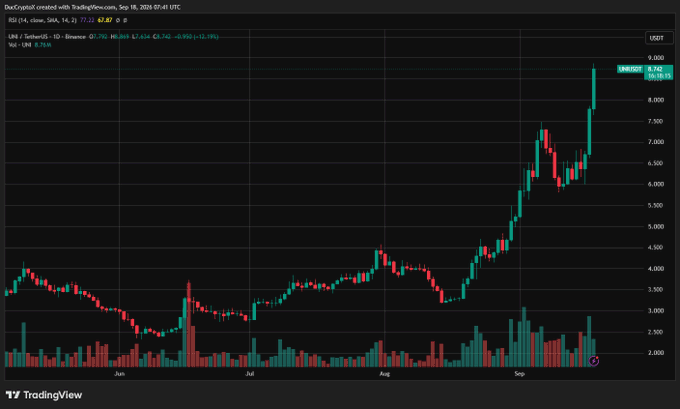Viewport: 680px width, 409px height.
Task: Click the 7.000 price axis label
Action: 656,142
